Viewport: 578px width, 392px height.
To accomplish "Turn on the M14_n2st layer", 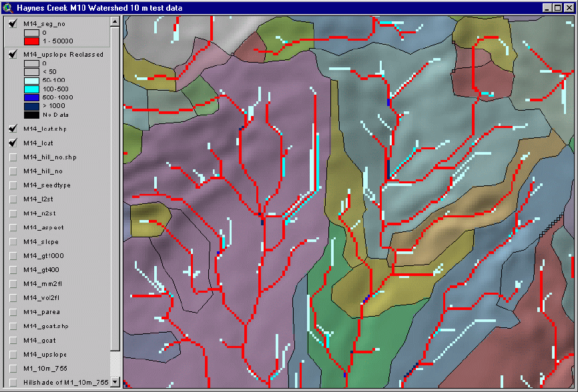I will pyautogui.click(x=13, y=213).
